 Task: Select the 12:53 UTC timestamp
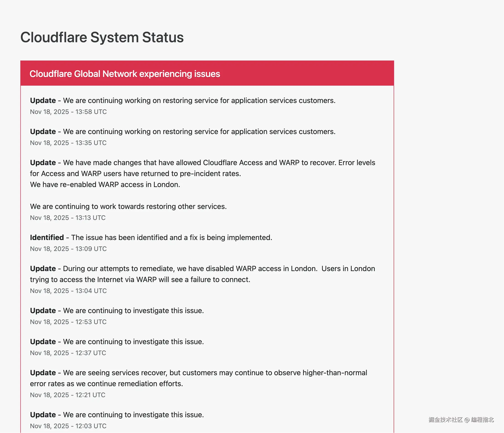pyautogui.click(x=68, y=322)
